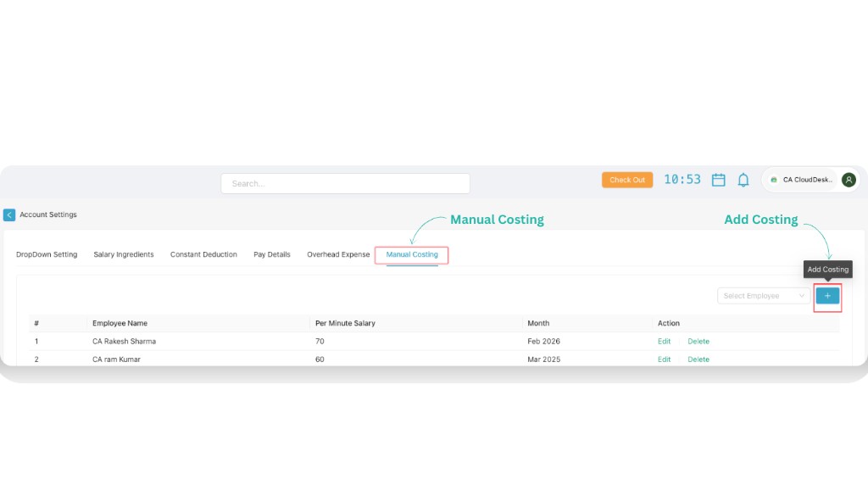This screenshot has height=496, width=868.
Task: Open the clock showing 10:53
Action: [x=682, y=180]
